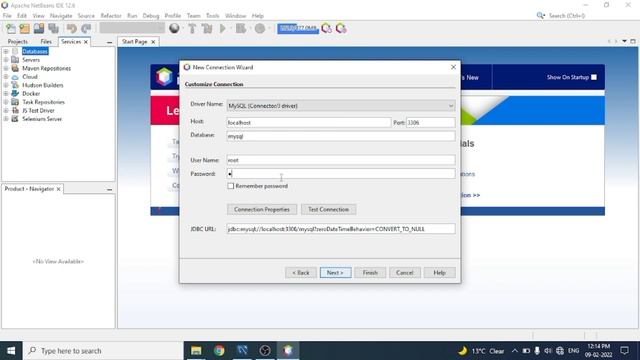Open the Window menu
Viewport: 640px width, 360px height.
(236, 16)
